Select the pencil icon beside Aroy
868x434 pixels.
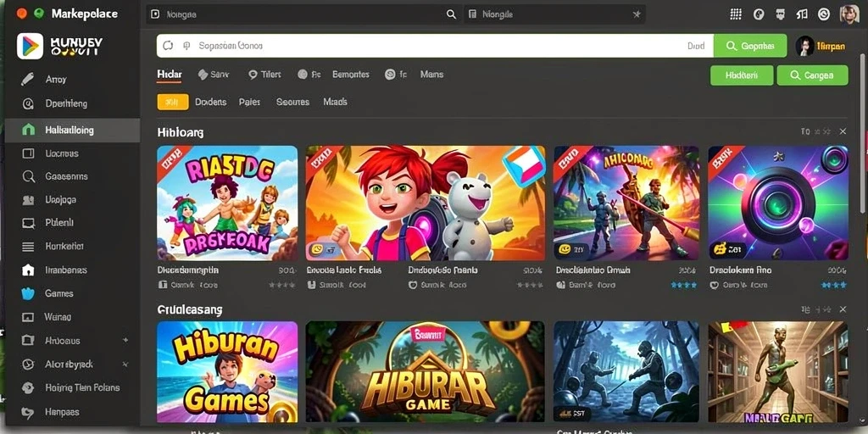pos(28,80)
